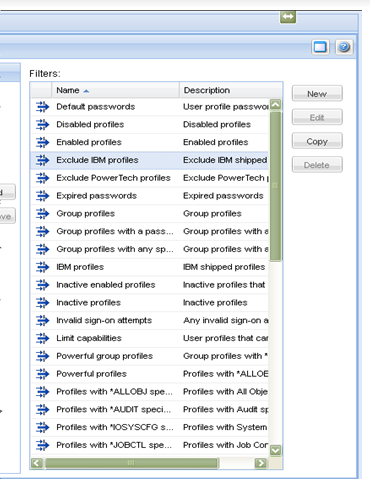Click the 'Profiles with Job Con' description cell

226,445
